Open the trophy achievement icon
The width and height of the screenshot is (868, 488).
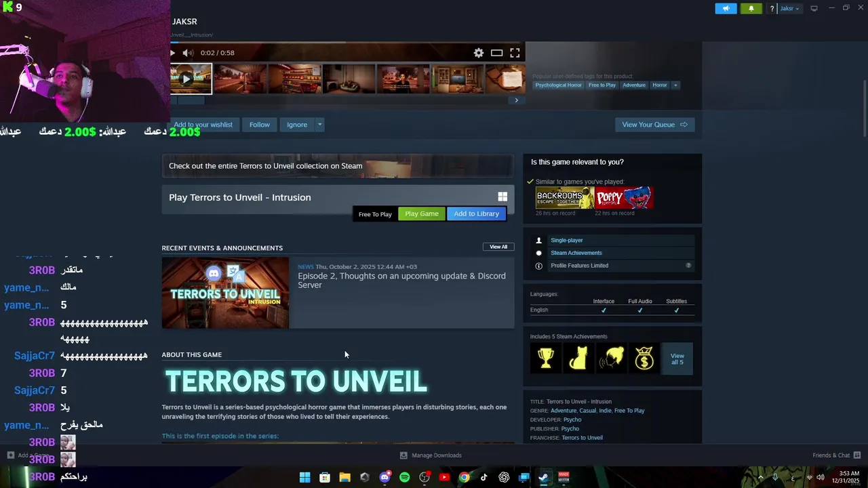(546, 358)
